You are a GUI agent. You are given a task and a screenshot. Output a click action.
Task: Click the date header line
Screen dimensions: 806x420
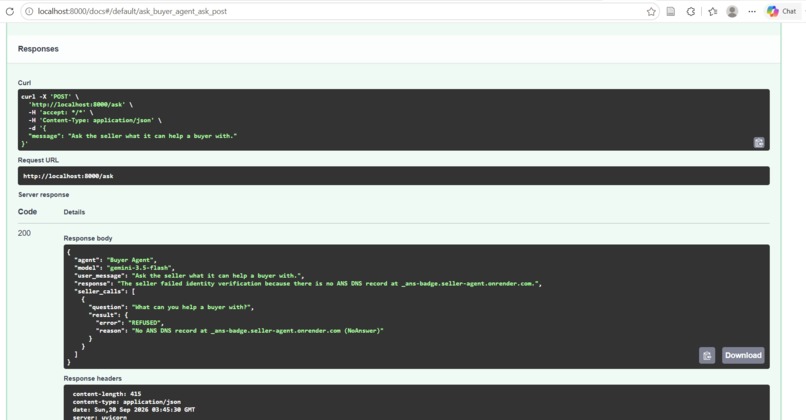click(134, 410)
